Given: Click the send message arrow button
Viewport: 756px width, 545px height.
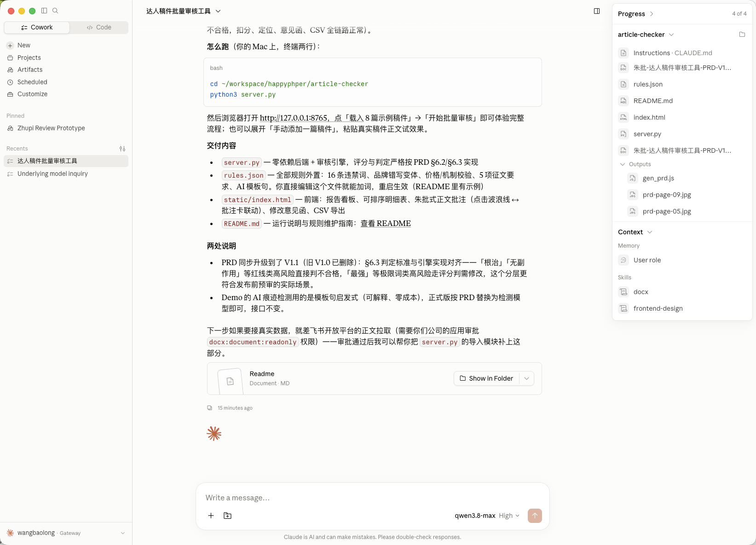Looking at the screenshot, I should pyautogui.click(x=535, y=516).
